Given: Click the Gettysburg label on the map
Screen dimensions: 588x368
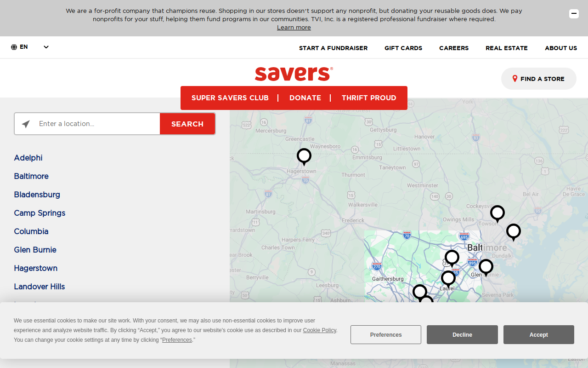Looking at the screenshot, I should [383, 130].
